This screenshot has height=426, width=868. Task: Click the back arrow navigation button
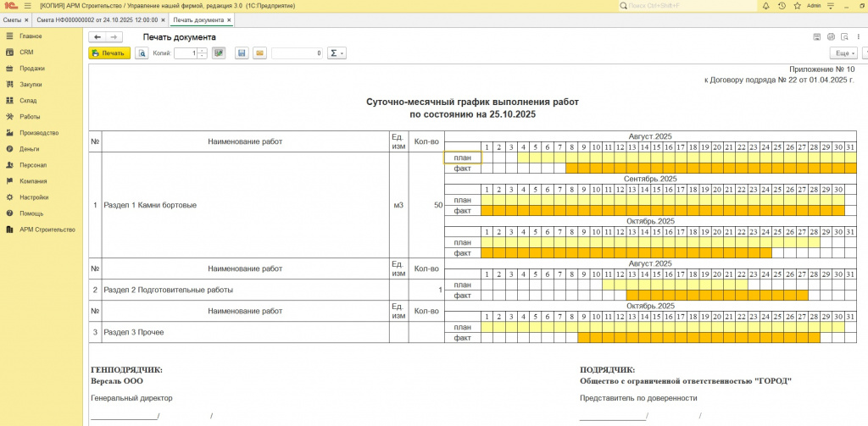click(97, 37)
